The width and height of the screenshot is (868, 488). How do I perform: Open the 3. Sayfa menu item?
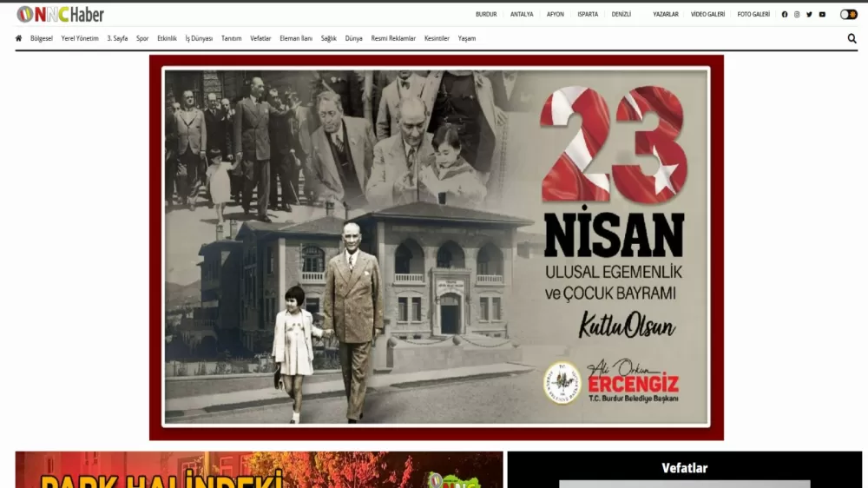(x=117, y=38)
